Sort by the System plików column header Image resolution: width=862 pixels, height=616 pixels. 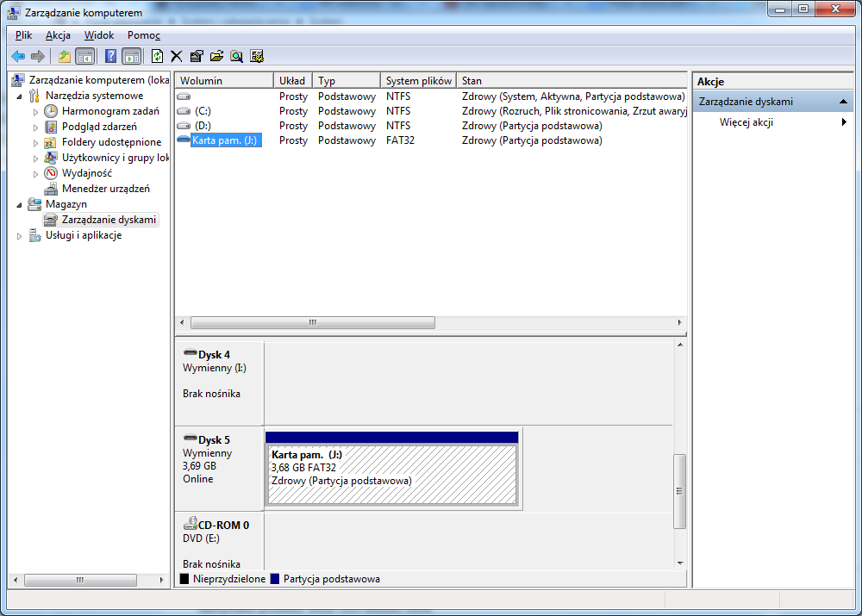click(418, 81)
